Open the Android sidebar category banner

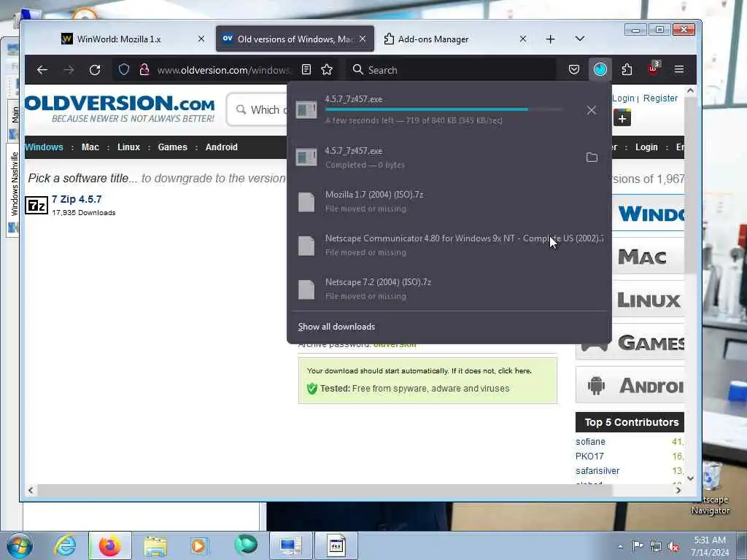point(630,385)
